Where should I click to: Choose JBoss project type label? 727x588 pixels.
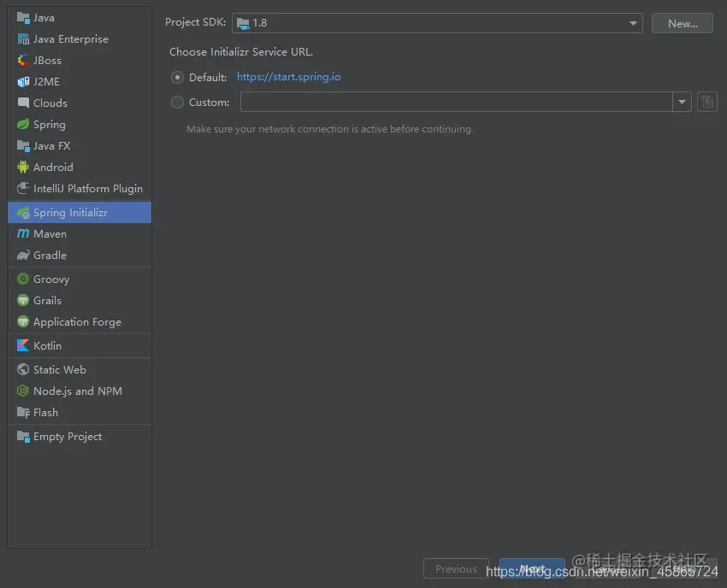tap(47, 60)
